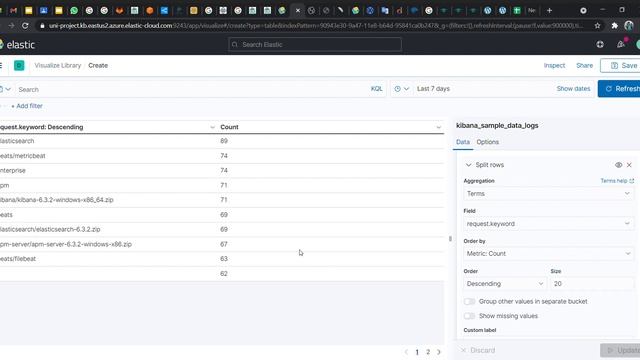Click the count value 89
The image size is (640, 360).
pos(224,141)
